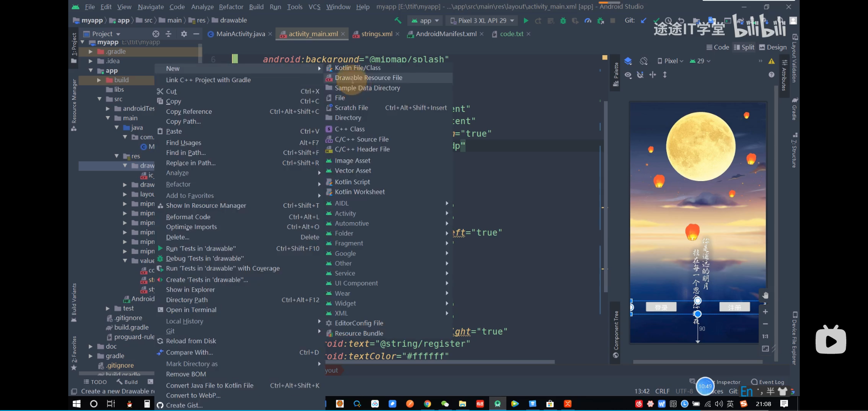The width and height of the screenshot is (868, 411).
Task: Click orientation rotate icon in design toolbar
Action: point(644,61)
